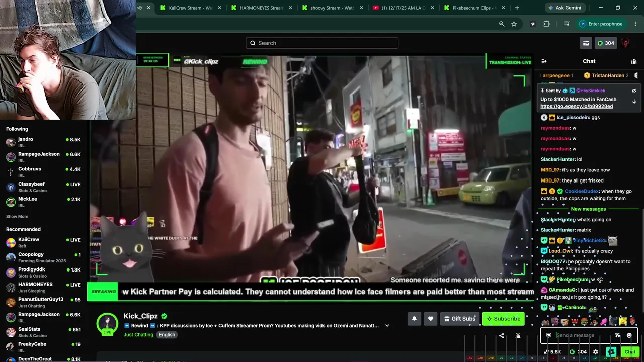Open Classybeef channel in Following list
Image resolution: width=644 pixels, height=362 pixels.
click(x=43, y=187)
